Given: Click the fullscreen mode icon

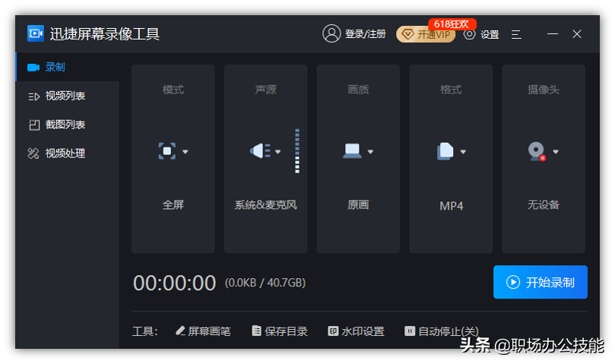Looking at the screenshot, I should coord(167,151).
